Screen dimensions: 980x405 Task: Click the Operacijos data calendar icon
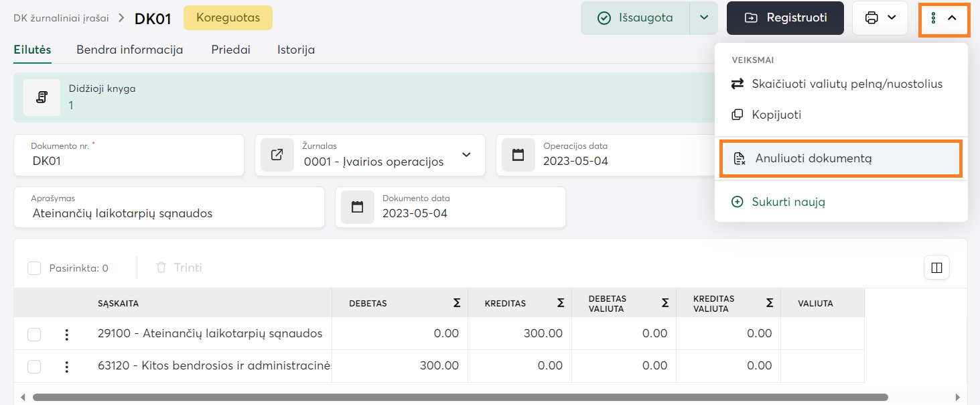pyautogui.click(x=518, y=156)
